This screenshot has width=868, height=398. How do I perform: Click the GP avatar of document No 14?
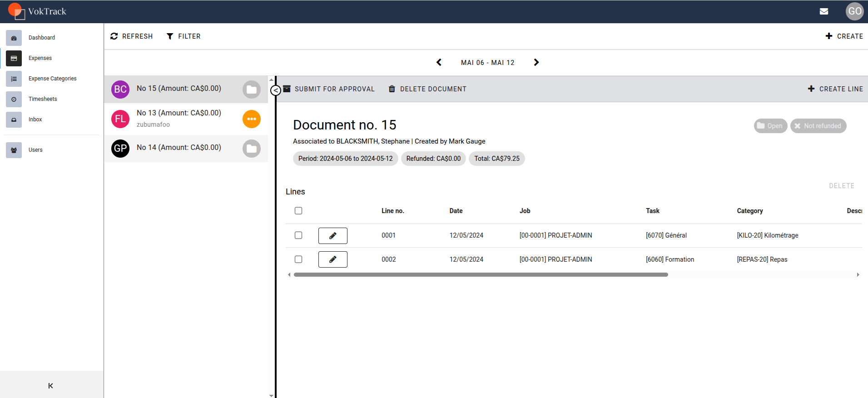tap(120, 149)
